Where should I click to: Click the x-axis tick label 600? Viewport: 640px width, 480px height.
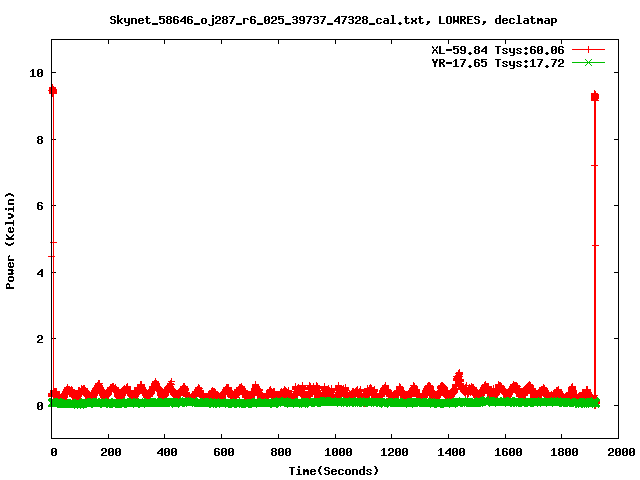pyautogui.click(x=224, y=452)
